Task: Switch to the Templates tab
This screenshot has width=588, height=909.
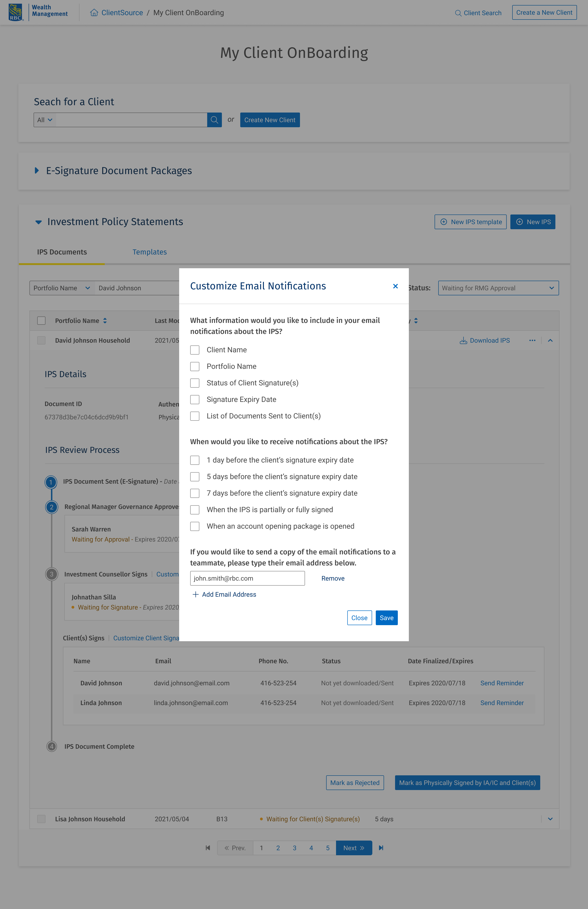Action: pyautogui.click(x=149, y=252)
